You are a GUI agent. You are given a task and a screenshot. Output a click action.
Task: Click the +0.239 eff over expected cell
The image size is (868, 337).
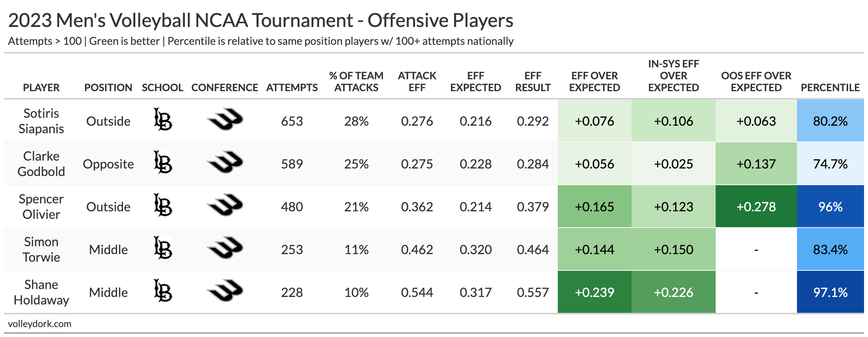pos(594,292)
